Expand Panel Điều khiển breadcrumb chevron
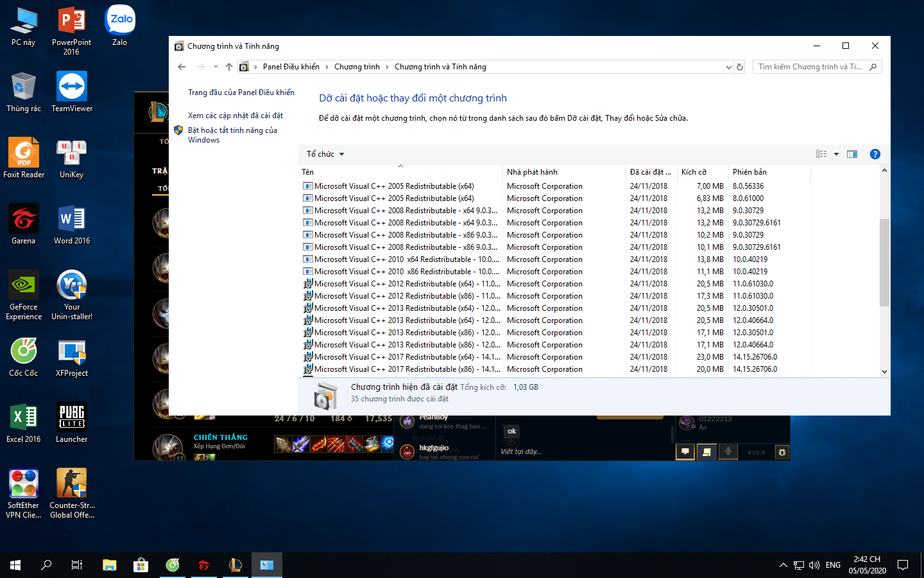 pos(327,67)
